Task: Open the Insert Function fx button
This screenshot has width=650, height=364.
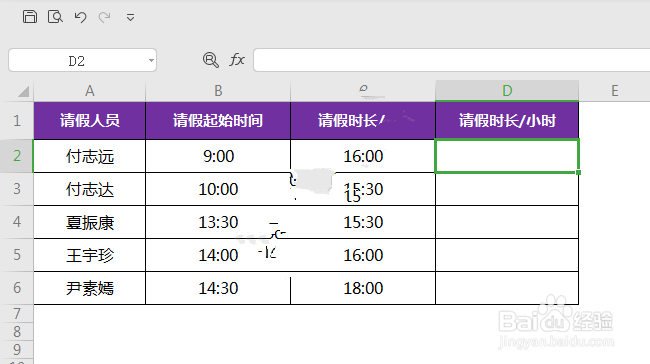Action: click(x=237, y=60)
